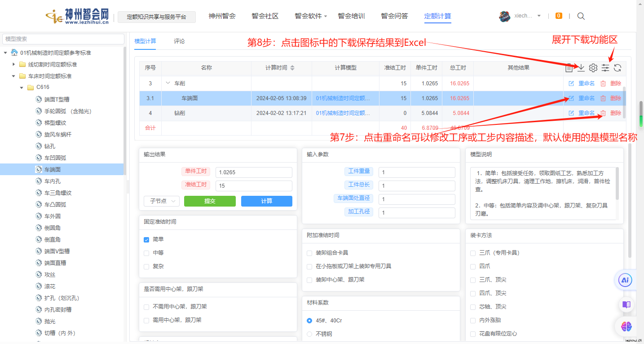Click the orange notification count badge
The height and width of the screenshot is (344, 644).
coord(559,16)
